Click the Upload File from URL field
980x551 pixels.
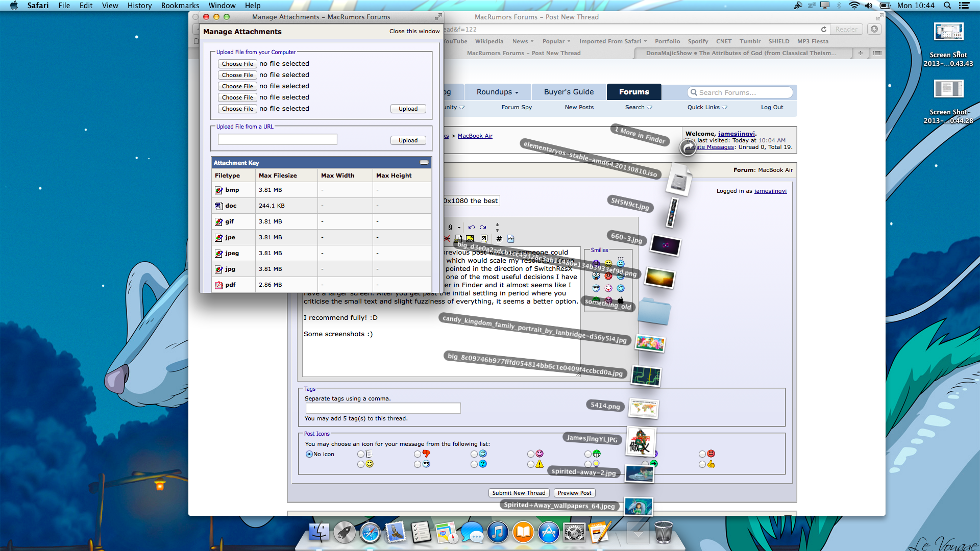(x=277, y=139)
